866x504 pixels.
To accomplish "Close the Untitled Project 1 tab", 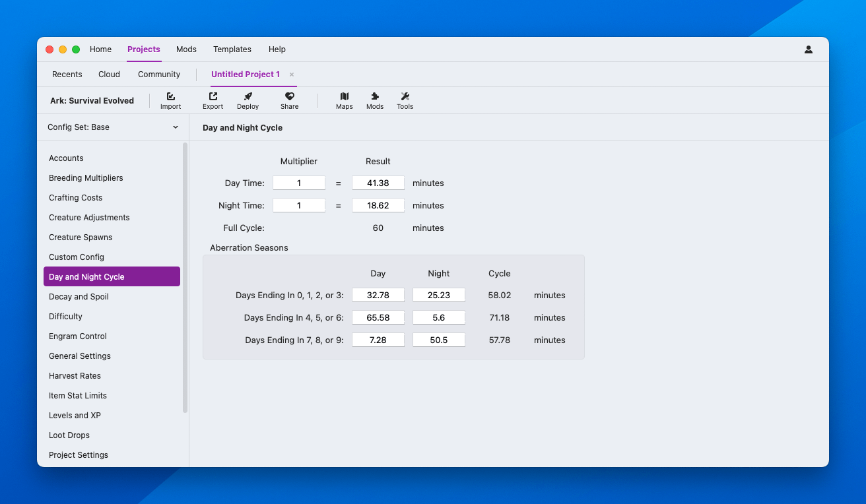I will 292,75.
